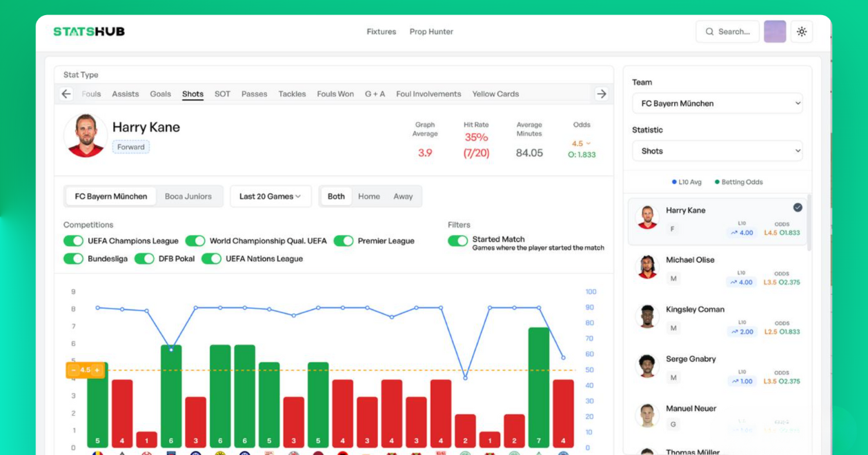Switch to the Passes stat tab
The image size is (868, 455).
254,94
